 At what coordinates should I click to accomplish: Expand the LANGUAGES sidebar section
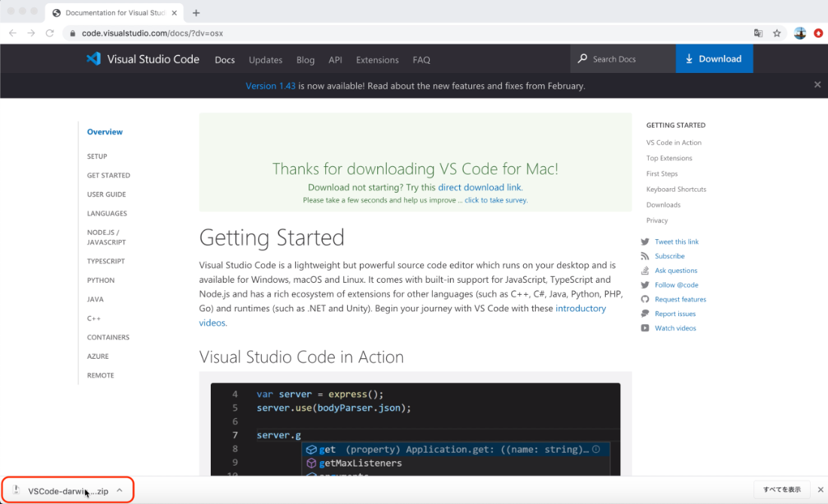tap(107, 213)
